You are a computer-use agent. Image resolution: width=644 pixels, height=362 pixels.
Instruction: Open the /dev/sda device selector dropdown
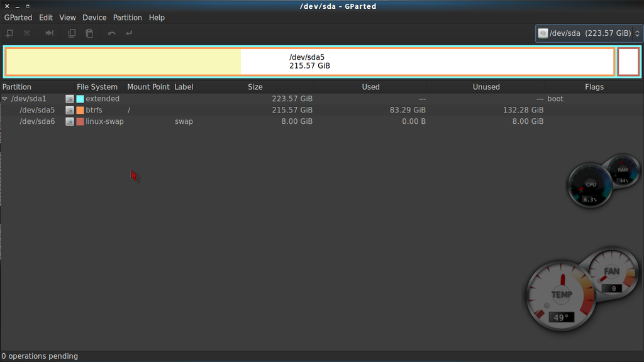point(589,33)
